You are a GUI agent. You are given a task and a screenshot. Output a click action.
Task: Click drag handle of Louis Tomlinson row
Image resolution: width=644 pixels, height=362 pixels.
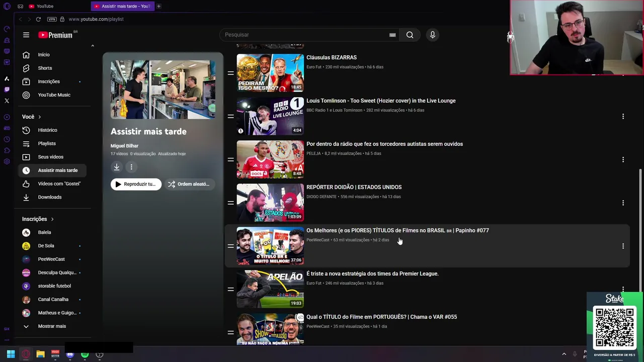(230, 116)
